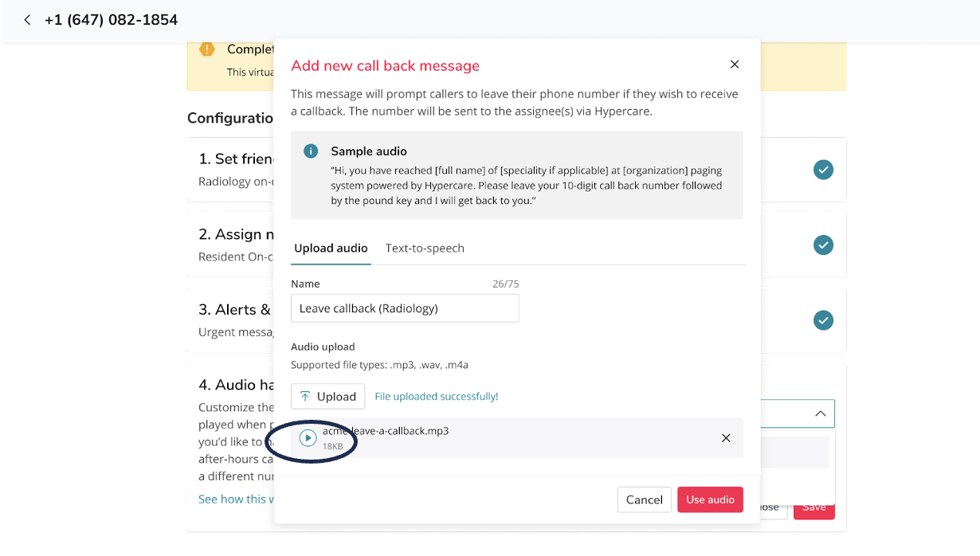
Task: Click Use audio button
Action: [710, 499]
